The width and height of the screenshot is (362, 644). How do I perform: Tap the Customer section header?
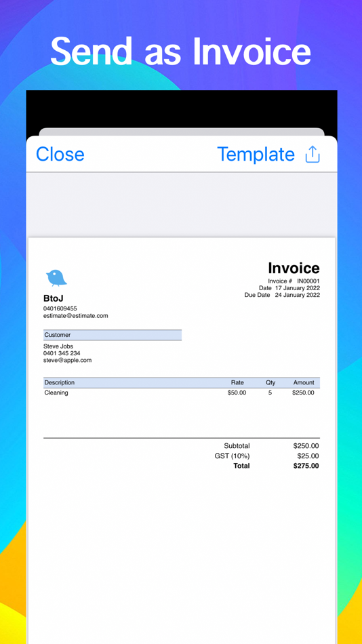113,335
